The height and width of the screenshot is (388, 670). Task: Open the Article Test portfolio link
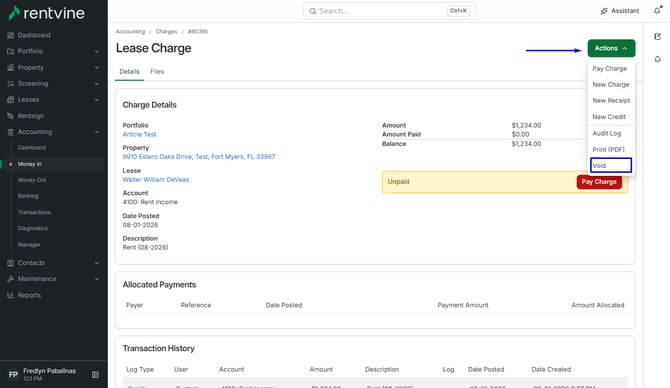click(139, 134)
